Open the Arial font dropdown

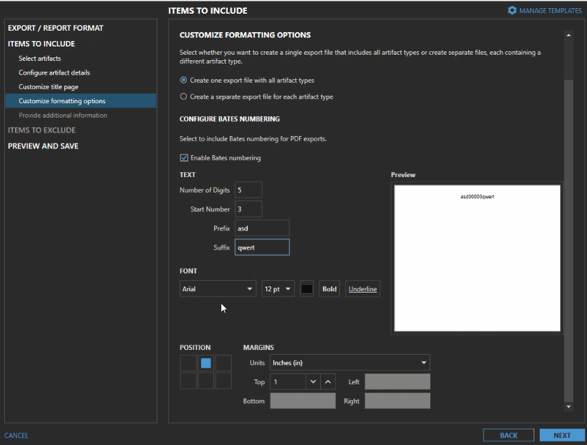pyautogui.click(x=218, y=289)
